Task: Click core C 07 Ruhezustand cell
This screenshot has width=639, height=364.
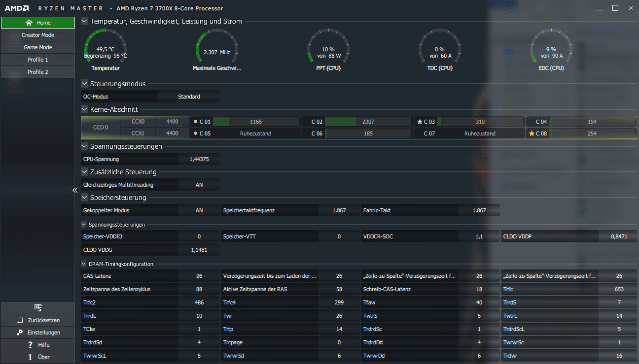Action: pos(480,133)
